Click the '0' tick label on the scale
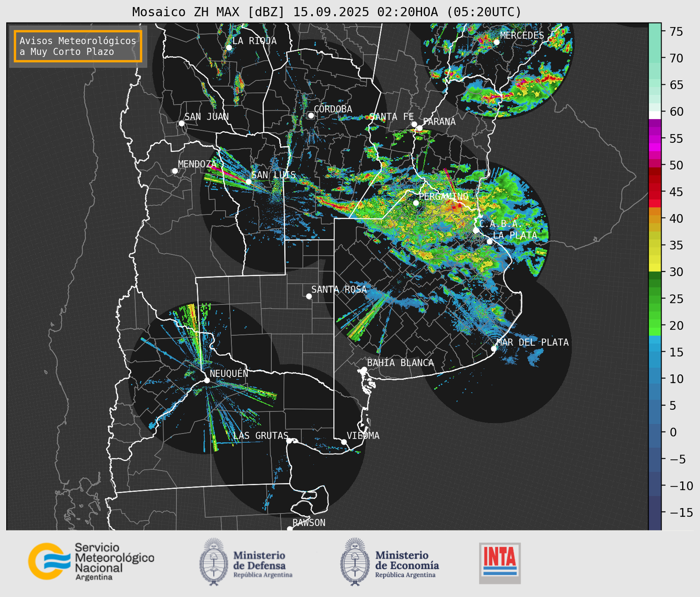The width and height of the screenshot is (700, 597). pos(673,432)
